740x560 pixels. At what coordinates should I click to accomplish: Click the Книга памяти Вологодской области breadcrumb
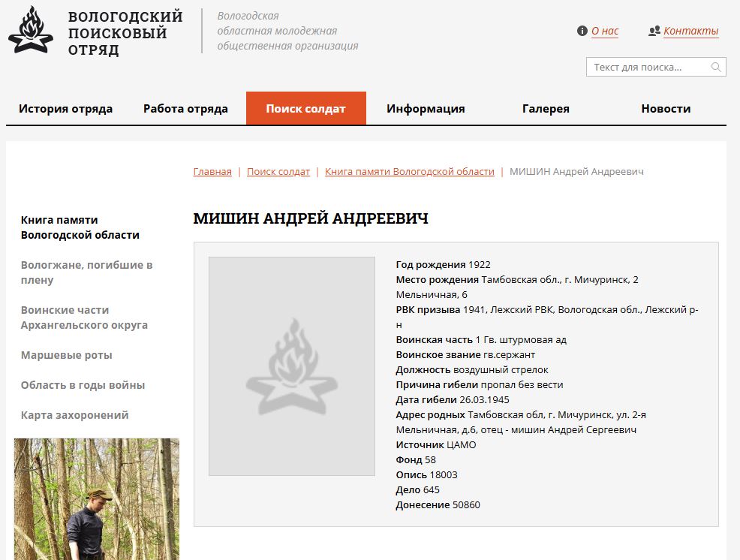coord(410,171)
